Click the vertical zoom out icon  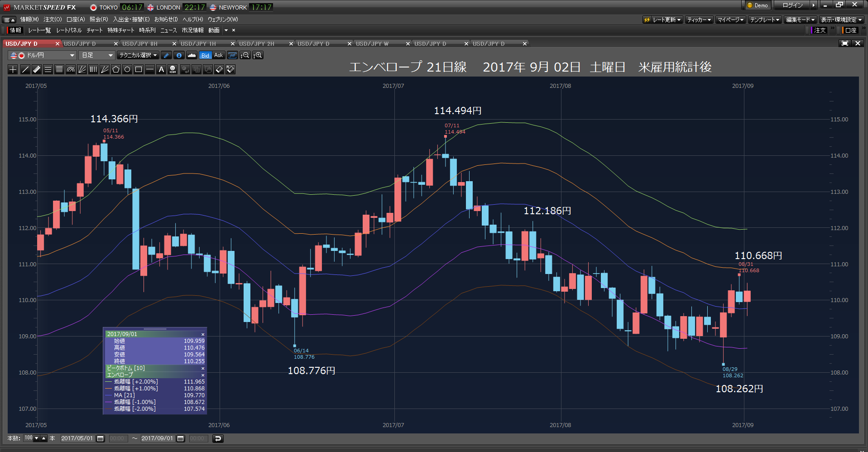tap(245, 55)
